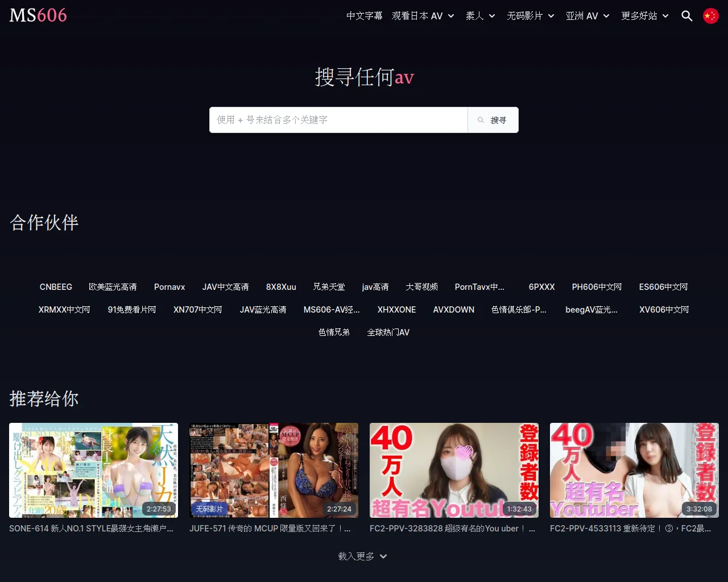Click the 无码影片 badge on JUFE-571 thumbnail

click(209, 509)
